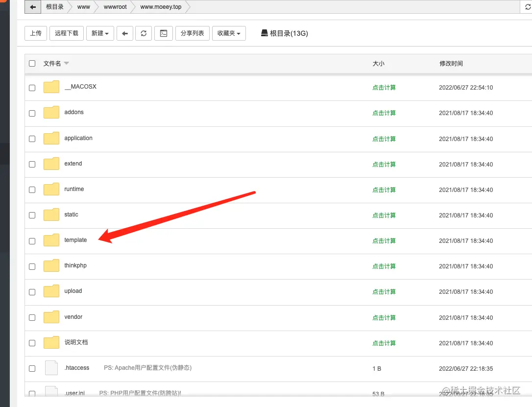Click 点击计算 for the vendor folder
Screen dimensions: 532x407
click(384, 318)
